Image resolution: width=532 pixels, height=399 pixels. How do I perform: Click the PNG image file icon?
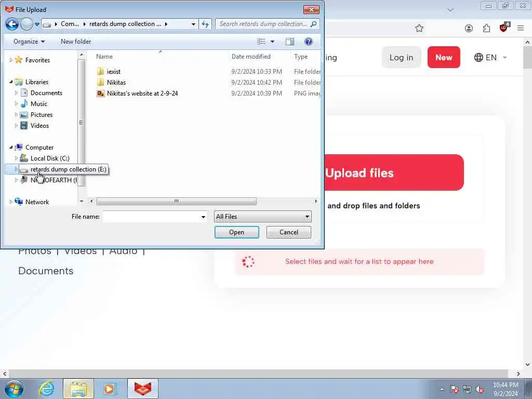point(100,94)
